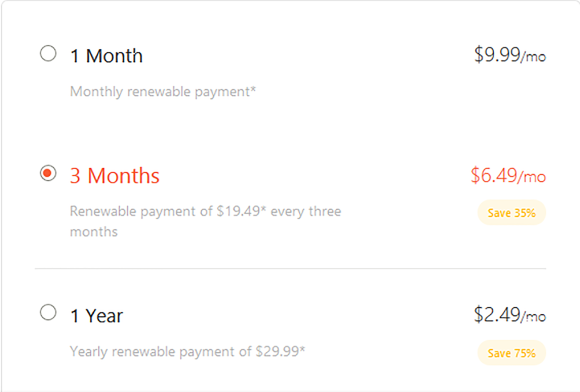Screen dimensions: 580x392
Task: Click the Save 75% badge
Action: (512, 353)
